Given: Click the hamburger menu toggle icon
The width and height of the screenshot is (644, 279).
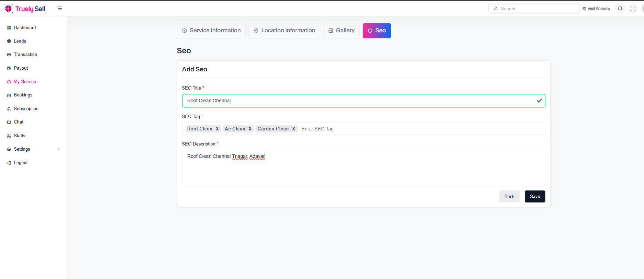Looking at the screenshot, I should tap(60, 9).
